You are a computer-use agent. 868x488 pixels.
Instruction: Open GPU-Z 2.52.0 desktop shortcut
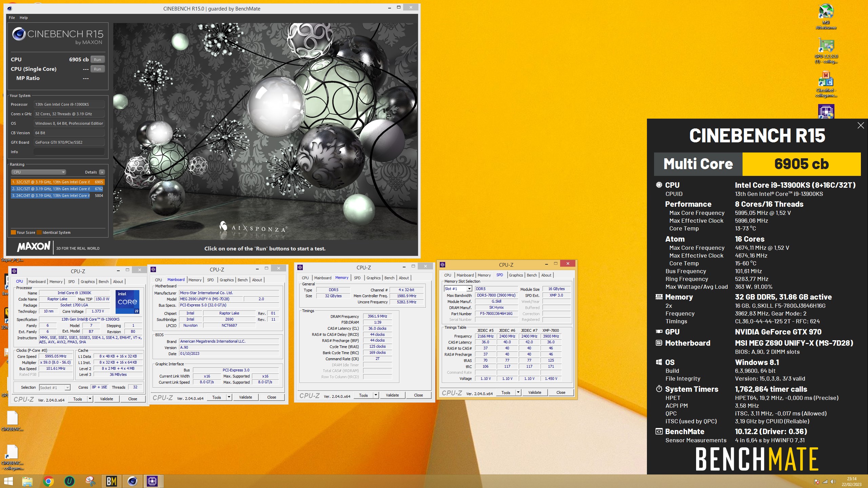(826, 51)
